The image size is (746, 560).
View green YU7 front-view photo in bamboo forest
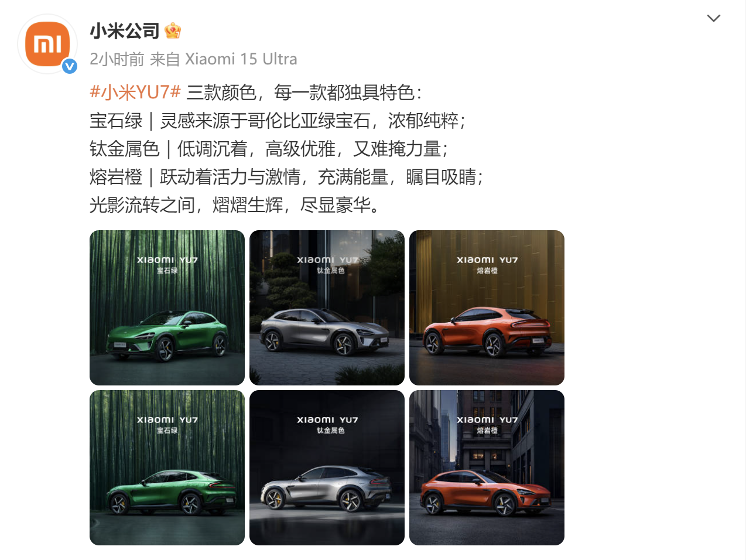[x=167, y=308]
